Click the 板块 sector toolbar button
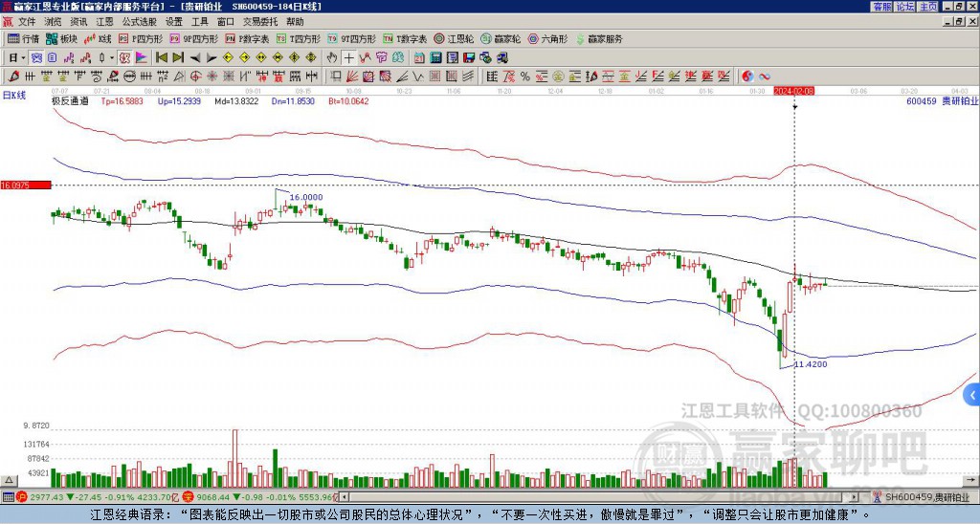The width and height of the screenshot is (980, 524). click(61, 38)
